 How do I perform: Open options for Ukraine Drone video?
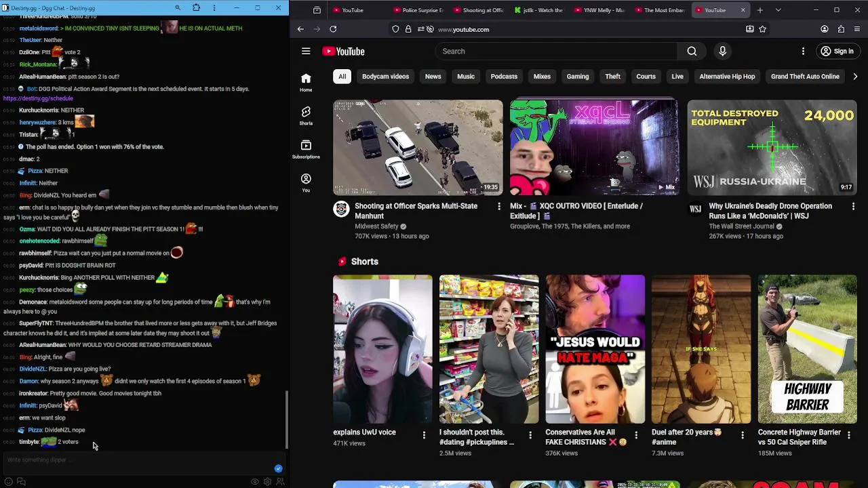(853, 206)
